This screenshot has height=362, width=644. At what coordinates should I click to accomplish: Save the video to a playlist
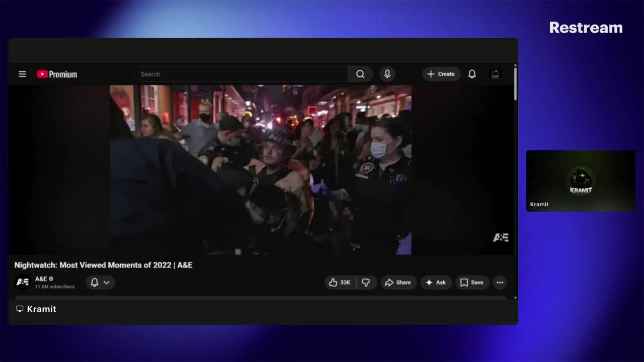(472, 283)
